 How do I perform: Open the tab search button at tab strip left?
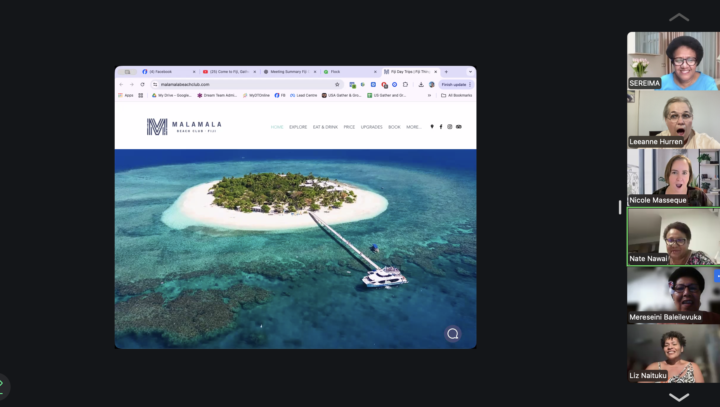coord(127,72)
